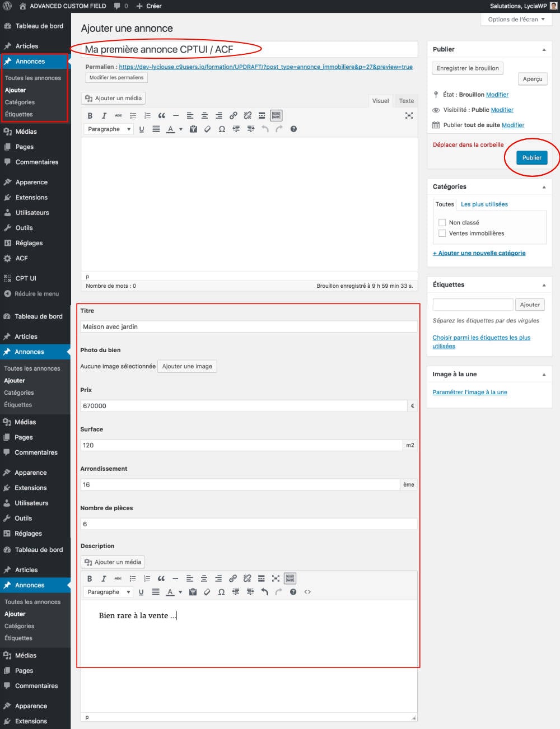
Task: Expand the "Options de l'écran" panel
Action: pyautogui.click(x=516, y=20)
